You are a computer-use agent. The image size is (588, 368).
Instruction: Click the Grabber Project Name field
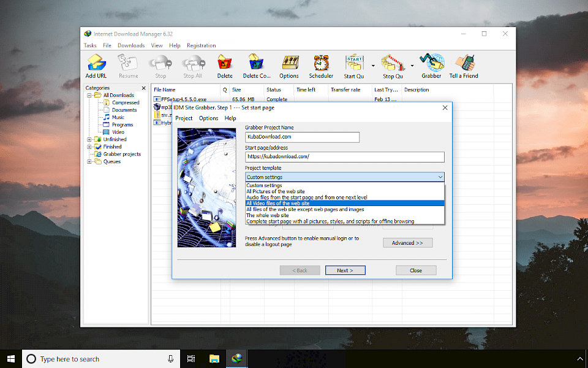302,137
